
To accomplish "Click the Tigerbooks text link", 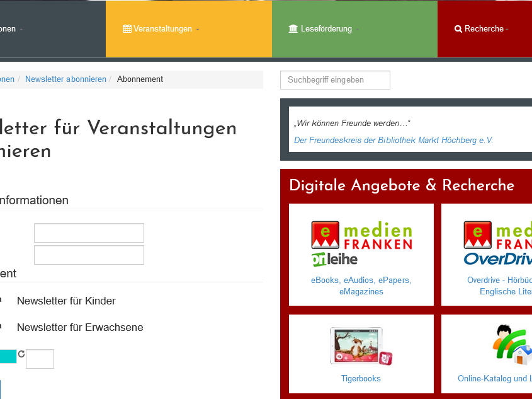I will [361, 379].
